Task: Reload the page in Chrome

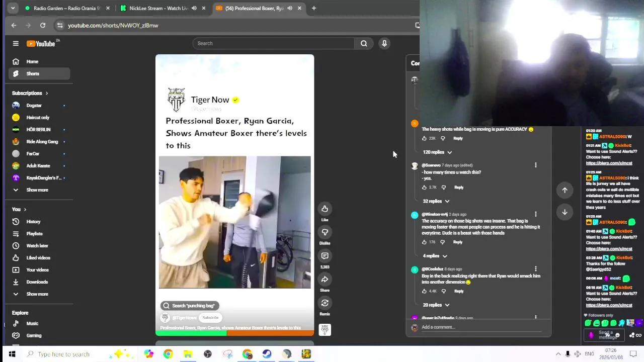Action: 43,25
